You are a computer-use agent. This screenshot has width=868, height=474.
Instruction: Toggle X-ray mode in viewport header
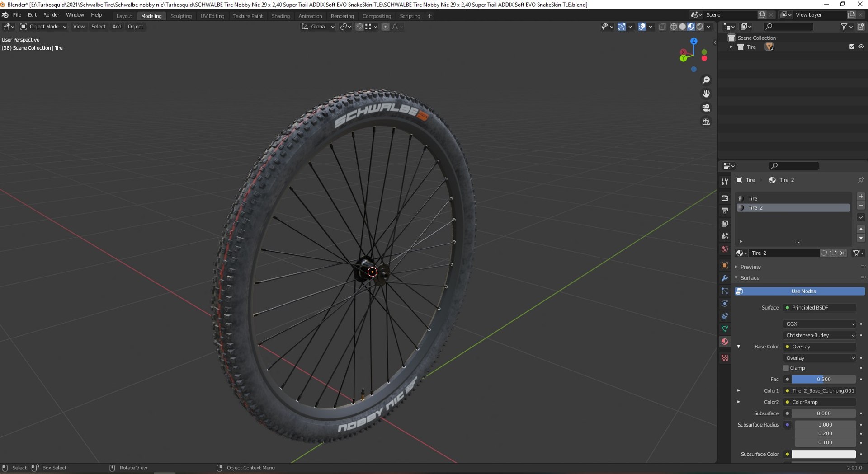coord(662,27)
